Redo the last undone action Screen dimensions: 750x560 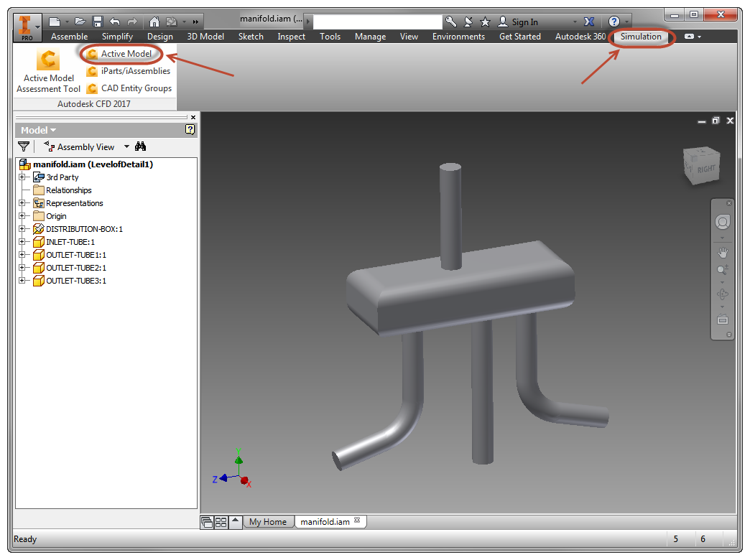132,22
